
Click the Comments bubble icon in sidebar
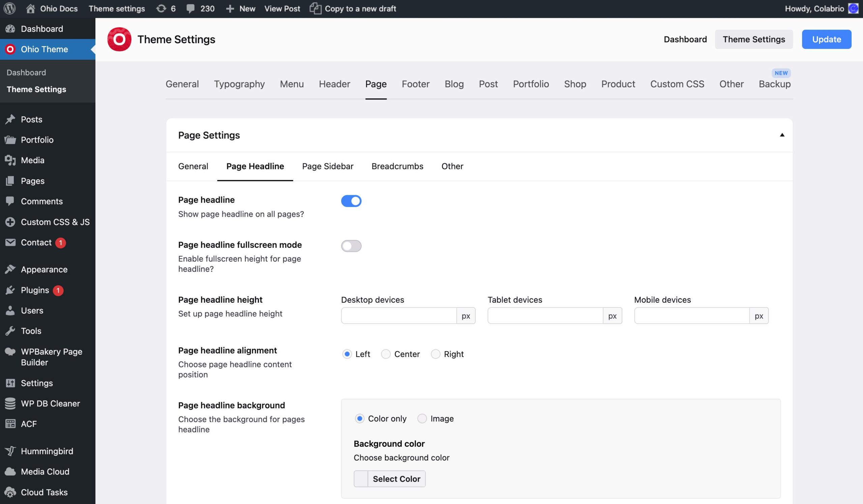10,201
